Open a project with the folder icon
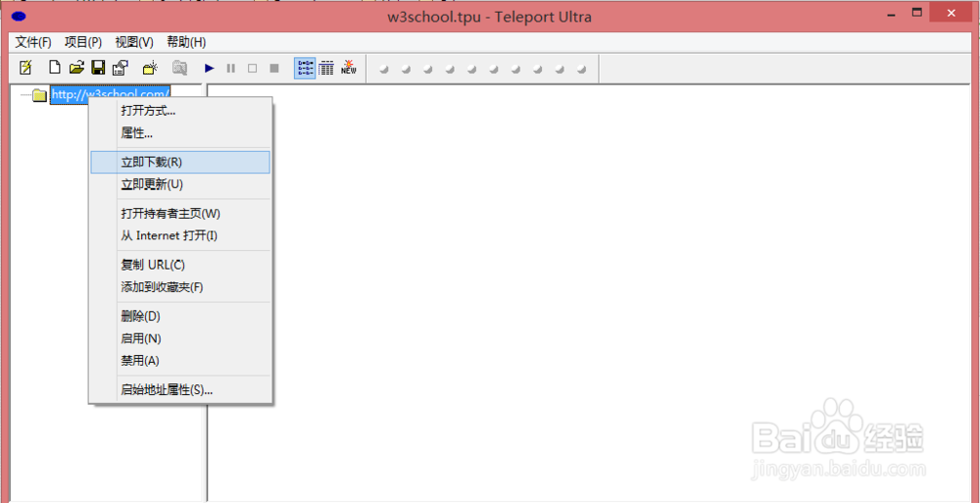 point(76,68)
